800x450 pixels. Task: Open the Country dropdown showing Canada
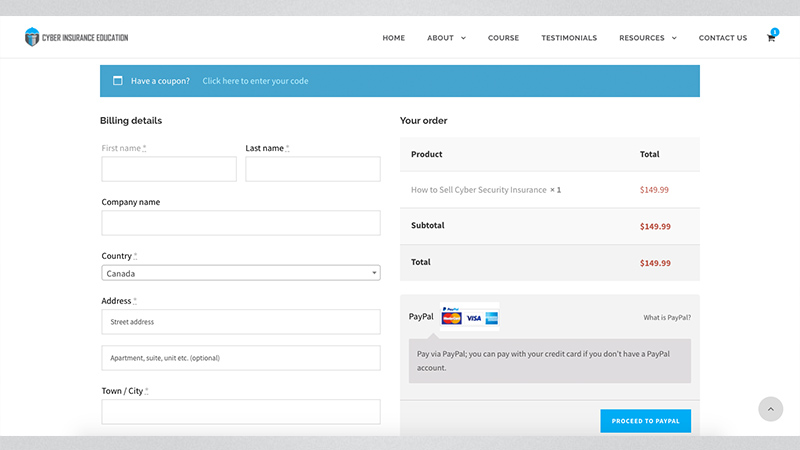[241, 273]
